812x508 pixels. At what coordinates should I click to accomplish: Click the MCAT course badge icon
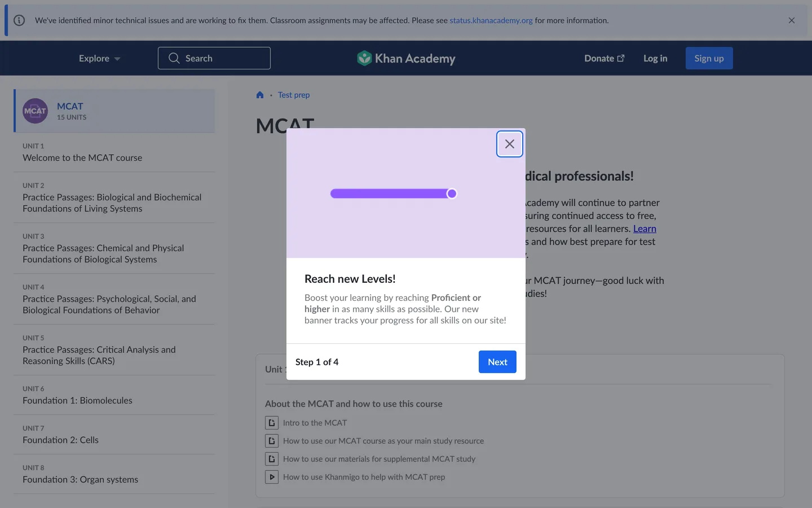(x=35, y=111)
